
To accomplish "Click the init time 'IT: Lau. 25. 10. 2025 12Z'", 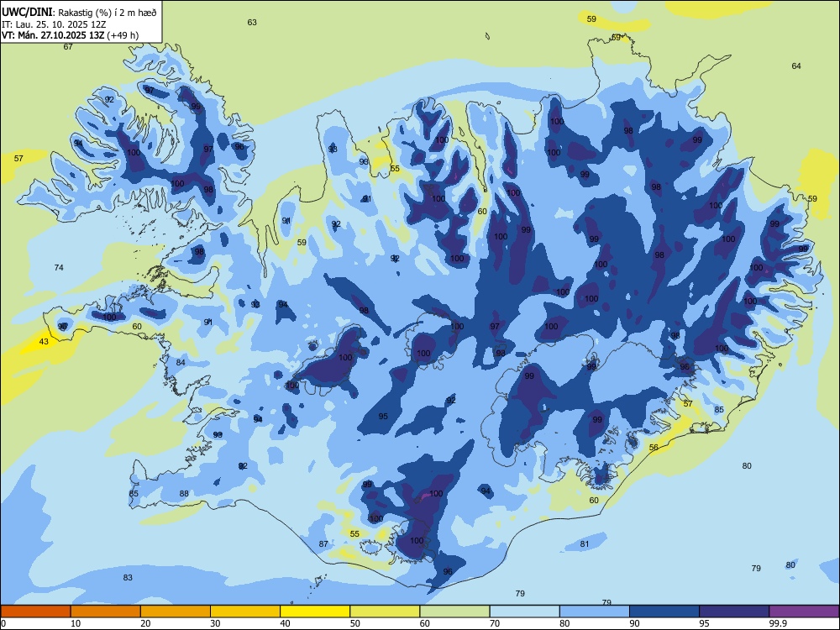I will 54,24.
